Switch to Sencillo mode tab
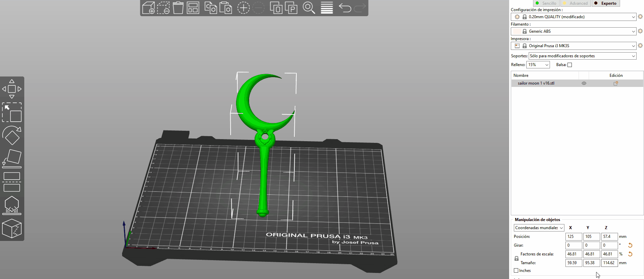 click(546, 3)
